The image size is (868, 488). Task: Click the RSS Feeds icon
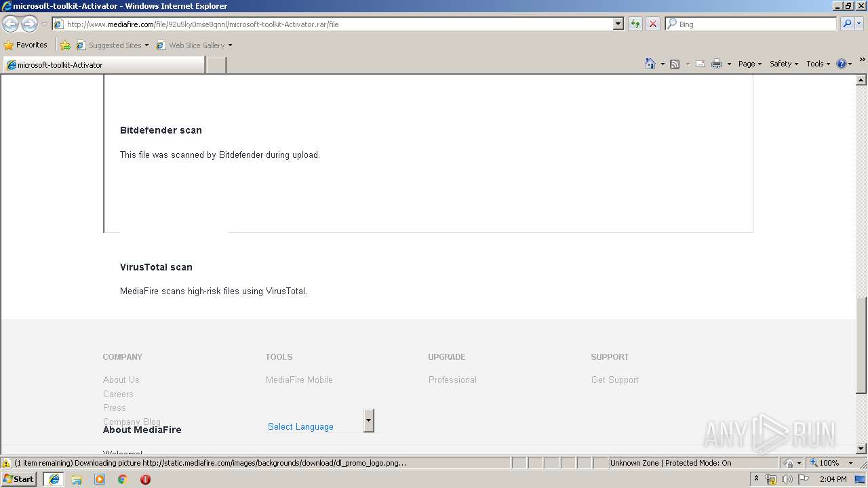click(675, 64)
